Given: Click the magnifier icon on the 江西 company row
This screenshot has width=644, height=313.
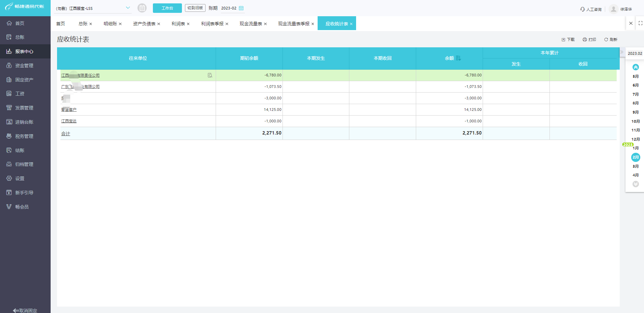Looking at the screenshot, I should pos(210,75).
